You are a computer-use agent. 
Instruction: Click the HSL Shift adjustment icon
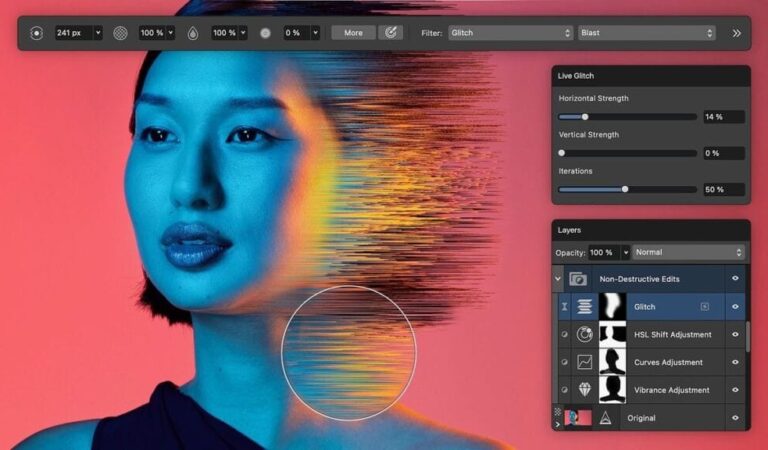tap(584, 334)
